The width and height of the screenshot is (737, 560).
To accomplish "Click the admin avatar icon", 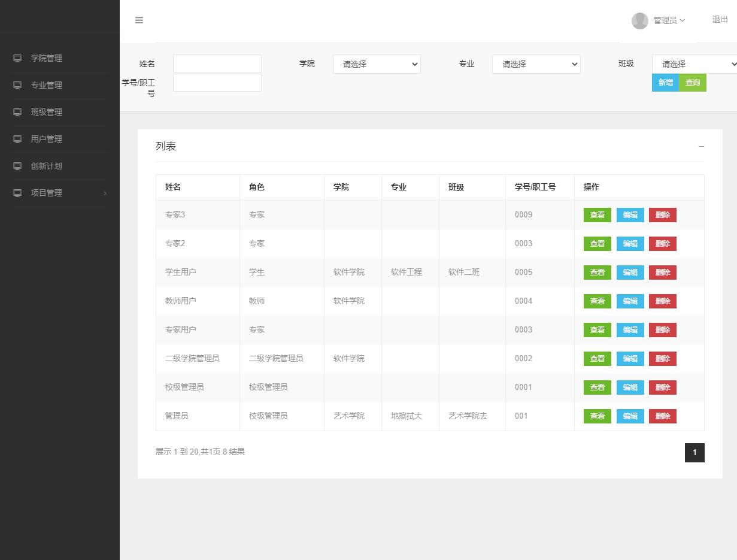I will 639,20.
